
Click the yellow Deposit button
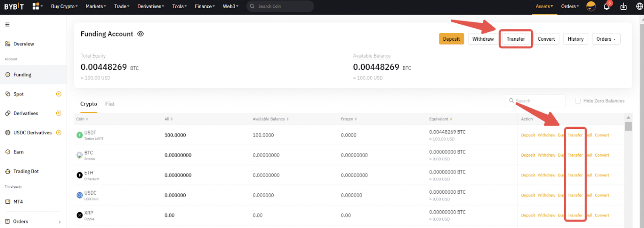(451, 39)
